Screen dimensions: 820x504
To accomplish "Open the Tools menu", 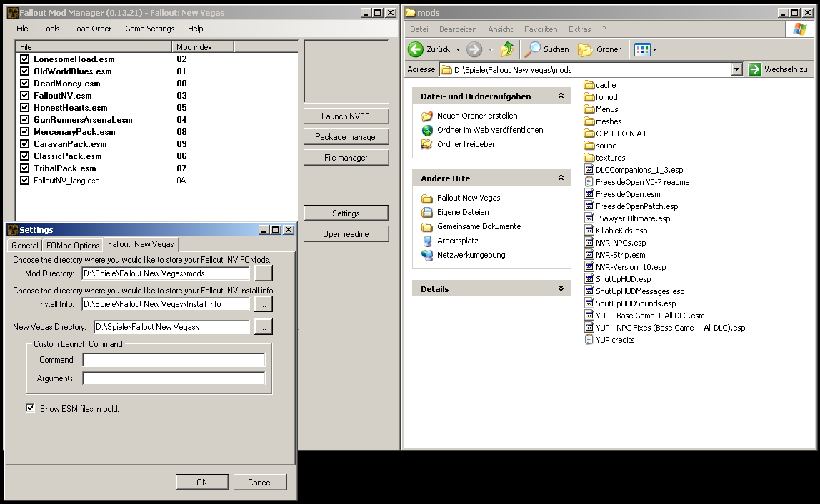I will pyautogui.click(x=51, y=29).
